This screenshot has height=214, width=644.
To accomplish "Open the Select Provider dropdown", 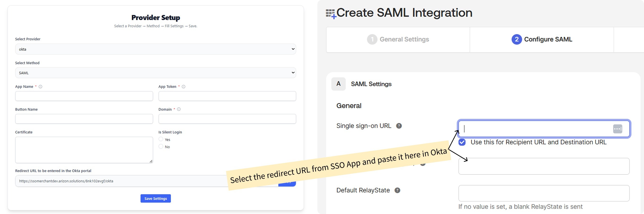I will (155, 49).
